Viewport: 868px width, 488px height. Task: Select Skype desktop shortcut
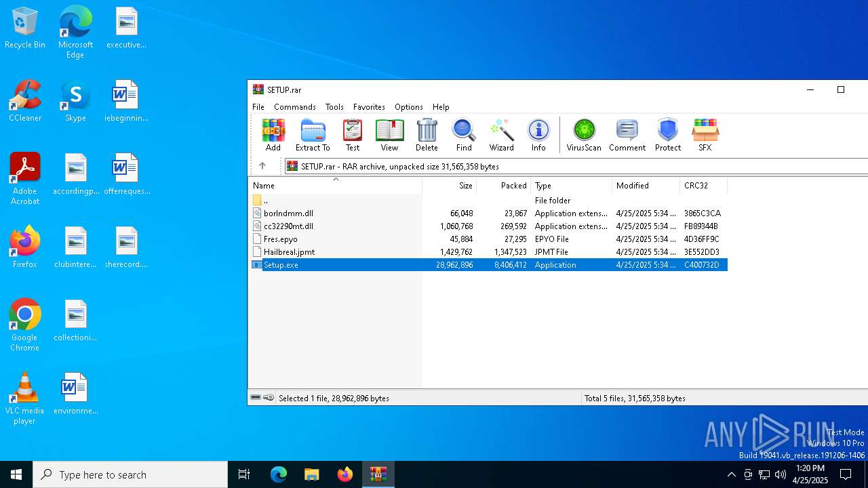(75, 102)
